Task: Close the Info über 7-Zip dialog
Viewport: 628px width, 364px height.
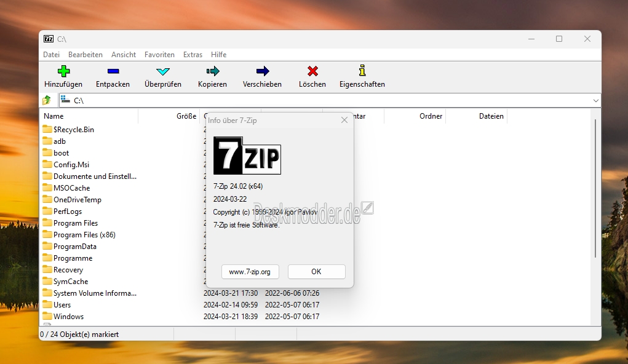Action: coord(344,120)
